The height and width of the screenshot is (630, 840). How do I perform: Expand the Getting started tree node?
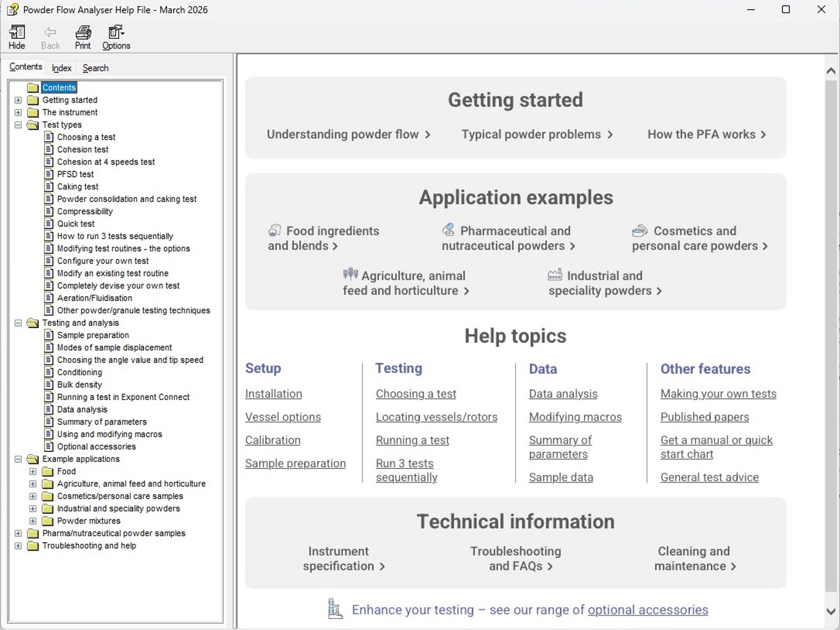18,100
